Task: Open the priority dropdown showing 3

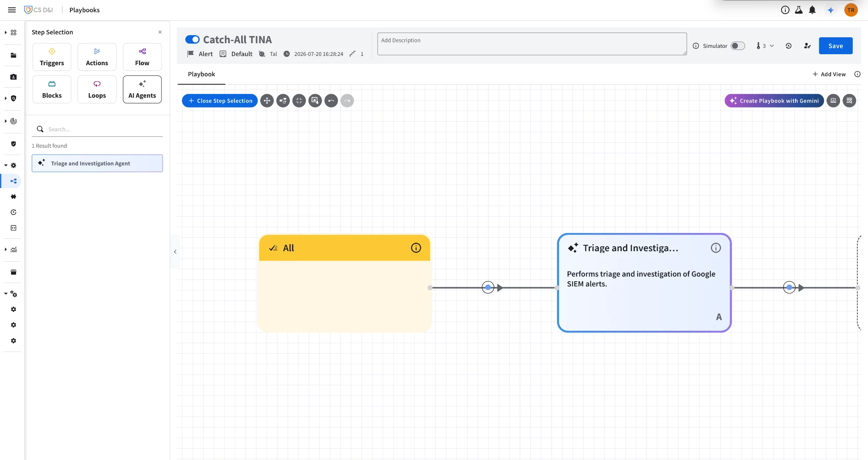Action: tap(765, 46)
